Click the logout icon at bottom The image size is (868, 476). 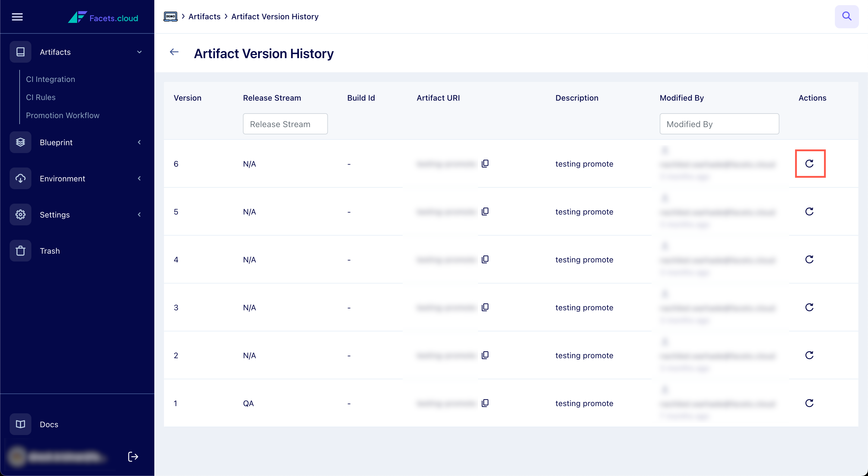click(133, 456)
